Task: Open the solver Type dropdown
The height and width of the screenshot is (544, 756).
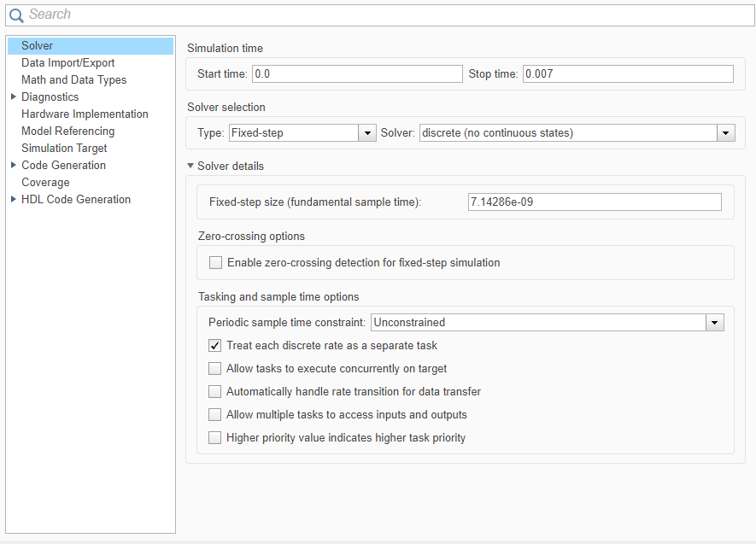Action: pos(302,133)
